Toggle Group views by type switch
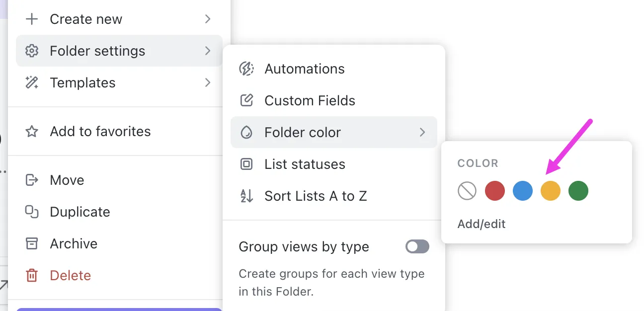The width and height of the screenshot is (644, 311). (x=417, y=246)
